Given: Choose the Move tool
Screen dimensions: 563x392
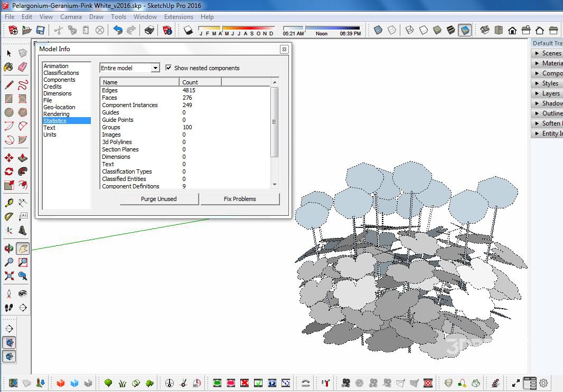Looking at the screenshot, I should (x=9, y=158).
